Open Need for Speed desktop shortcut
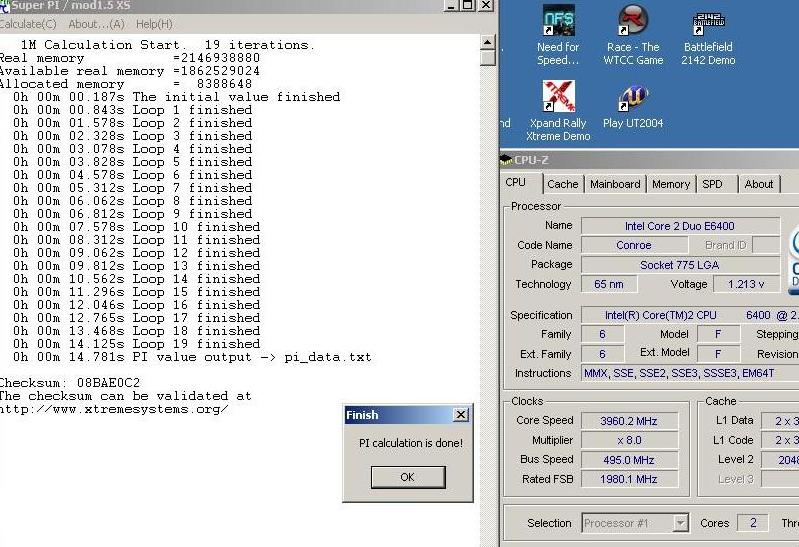Viewport: 799px width, 547px height. [558, 35]
